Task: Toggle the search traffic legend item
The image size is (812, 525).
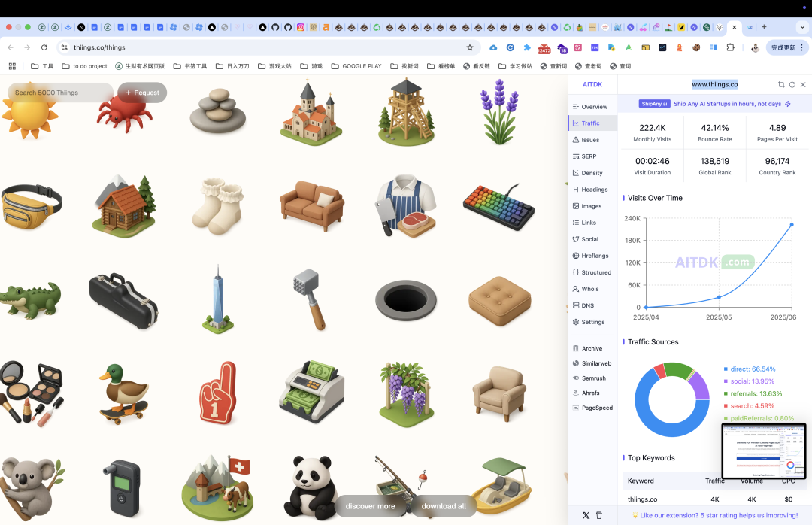Action: point(749,406)
